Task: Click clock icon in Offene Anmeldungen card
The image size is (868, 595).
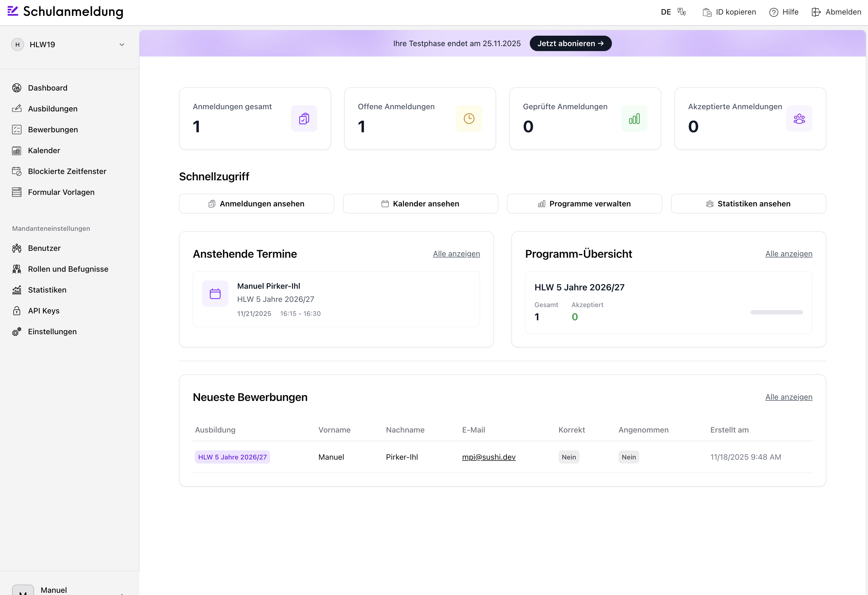Action: pos(469,119)
